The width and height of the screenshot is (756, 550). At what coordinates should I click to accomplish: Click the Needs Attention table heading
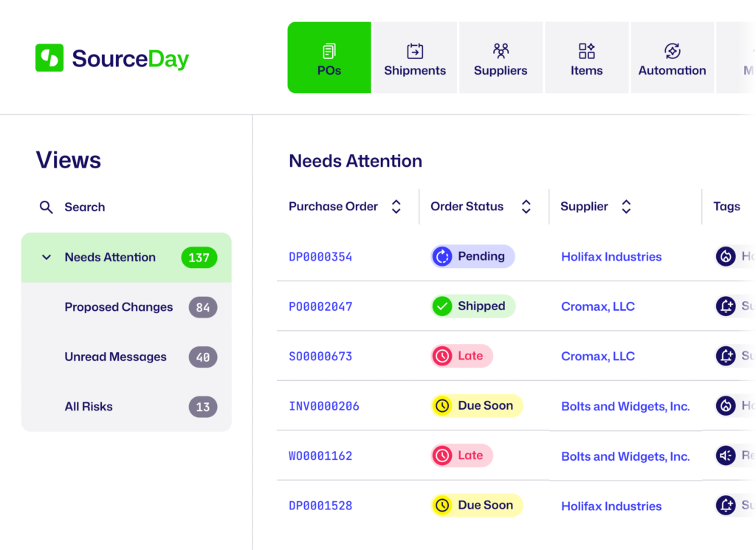pyautogui.click(x=355, y=161)
